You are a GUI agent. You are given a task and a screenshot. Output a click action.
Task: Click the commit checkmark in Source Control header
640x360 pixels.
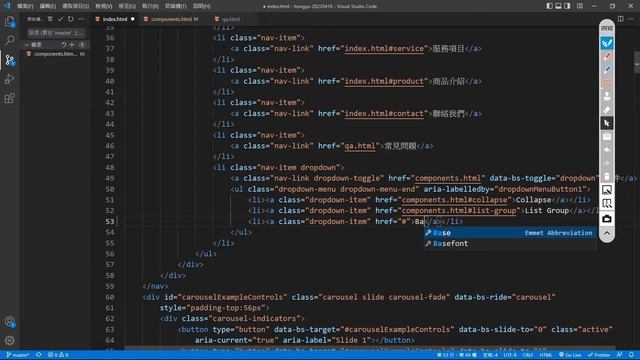click(60, 19)
